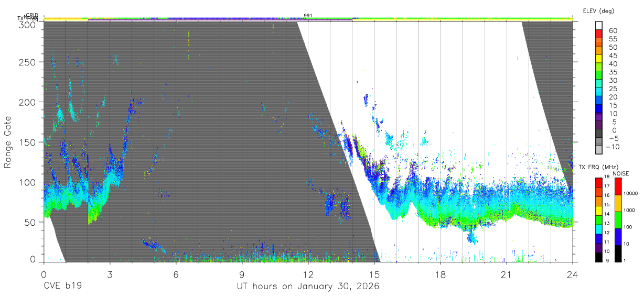Click the "100" range gate tick label
This screenshot has height=297, width=644.
point(28,182)
